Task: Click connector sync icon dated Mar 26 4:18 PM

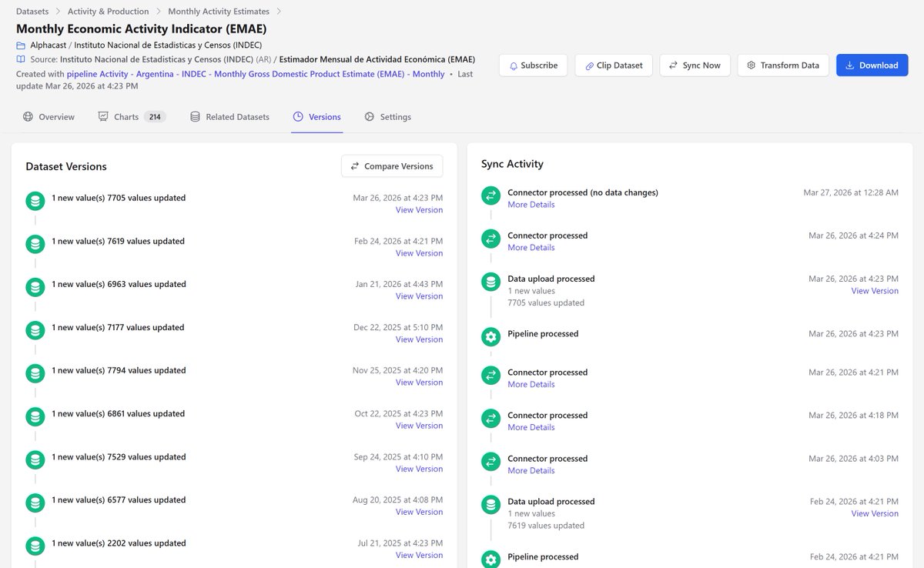Action: pyautogui.click(x=490, y=419)
